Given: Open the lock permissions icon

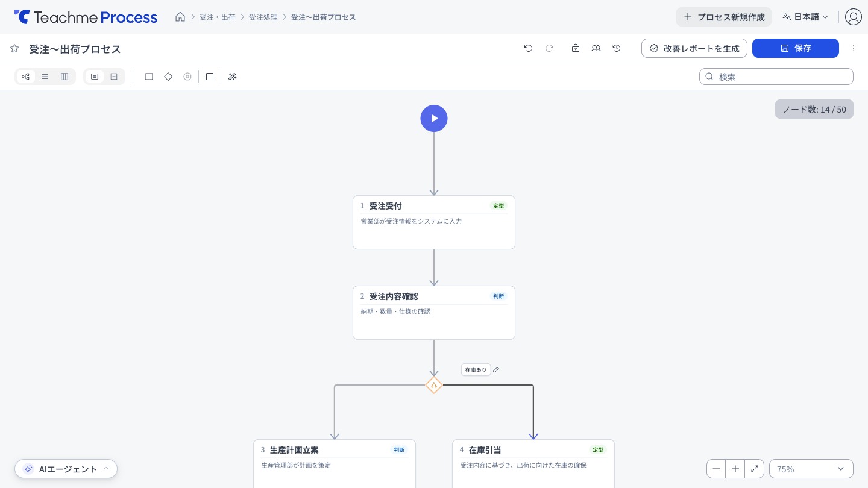Looking at the screenshot, I should [x=576, y=48].
